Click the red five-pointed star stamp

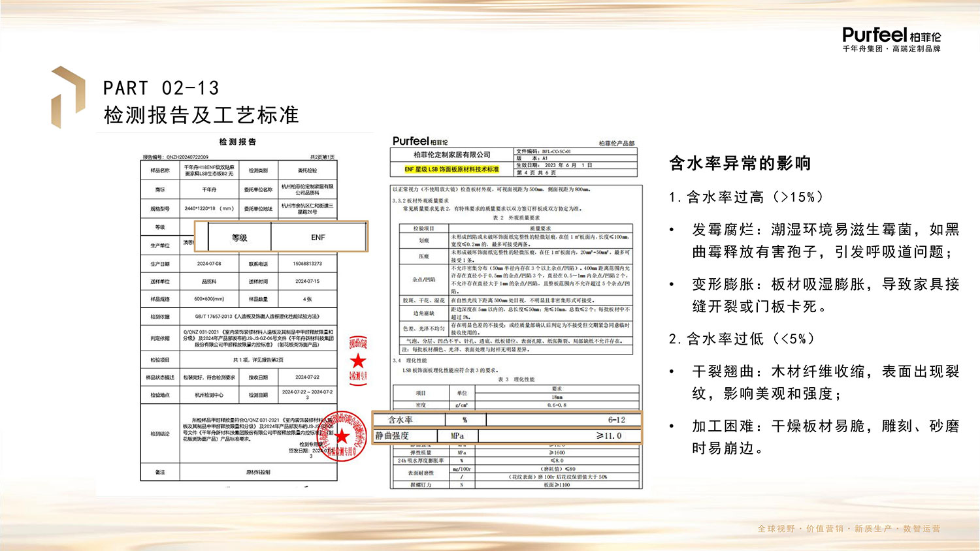(358, 360)
